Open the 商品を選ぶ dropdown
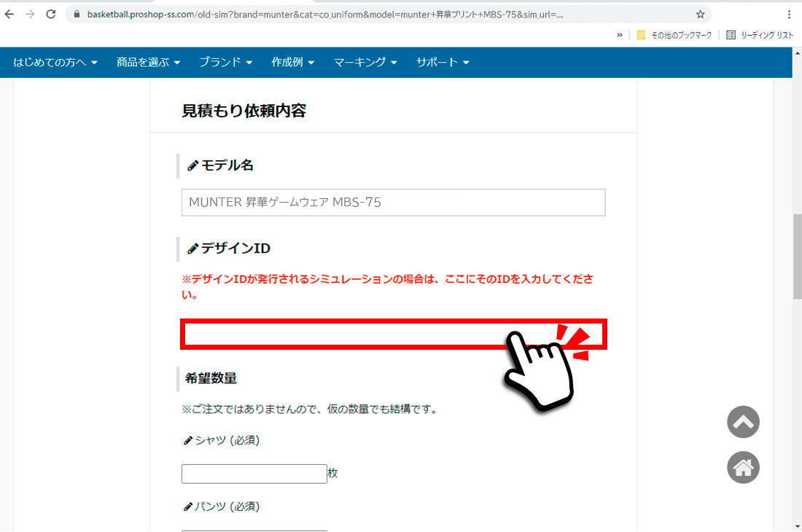This screenshot has height=532, width=802. pos(148,63)
